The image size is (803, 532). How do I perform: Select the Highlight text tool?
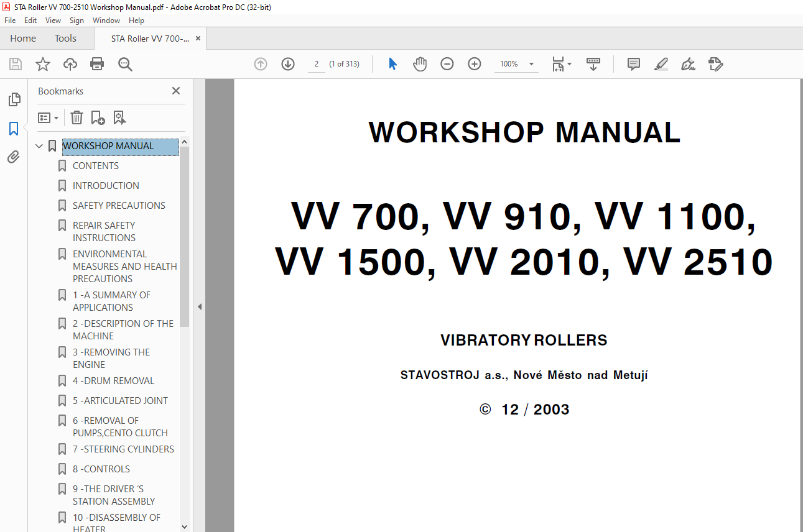click(661, 64)
